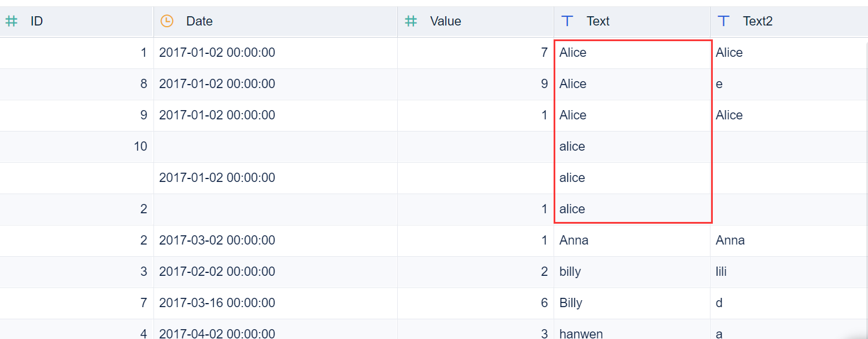The image size is (868, 339).
Task: Select the ID cell showing 10
Action: tap(140, 147)
